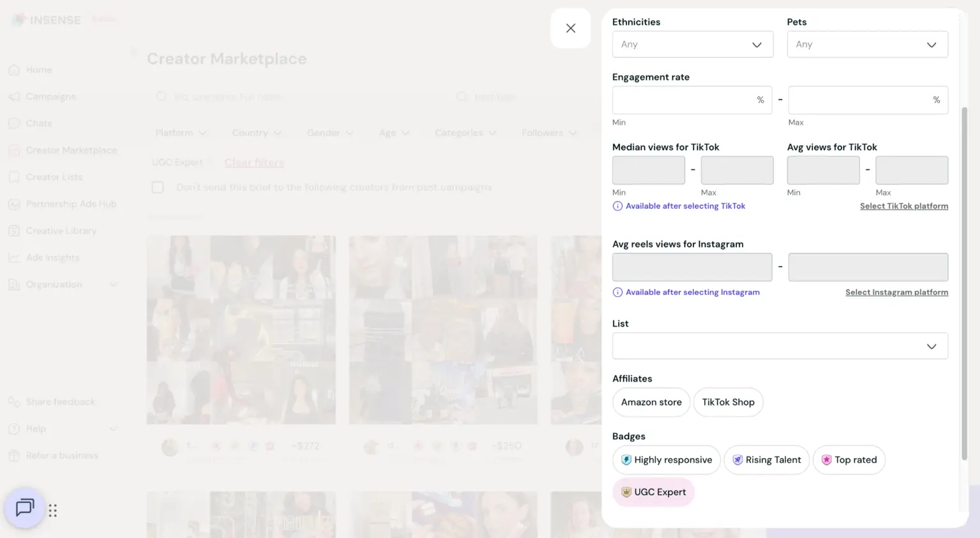Image resolution: width=980 pixels, height=538 pixels.
Task: Click the Select Instagram platform link
Action: pyautogui.click(x=896, y=292)
